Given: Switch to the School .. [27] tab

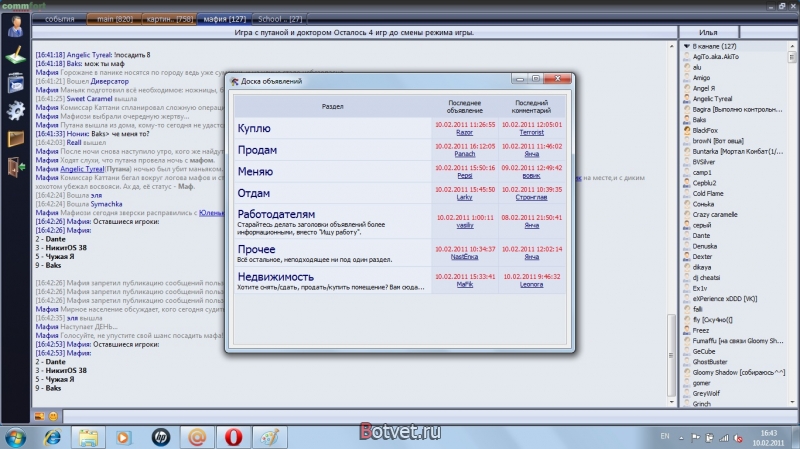Looking at the screenshot, I should [280, 19].
